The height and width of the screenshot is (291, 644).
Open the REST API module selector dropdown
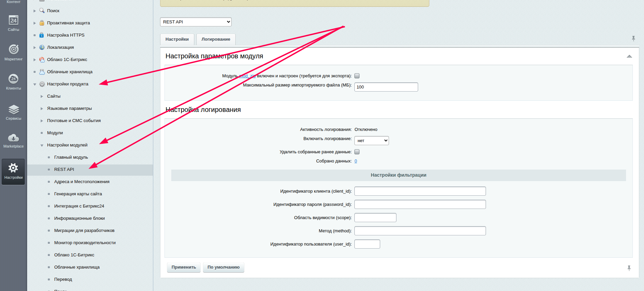click(196, 22)
